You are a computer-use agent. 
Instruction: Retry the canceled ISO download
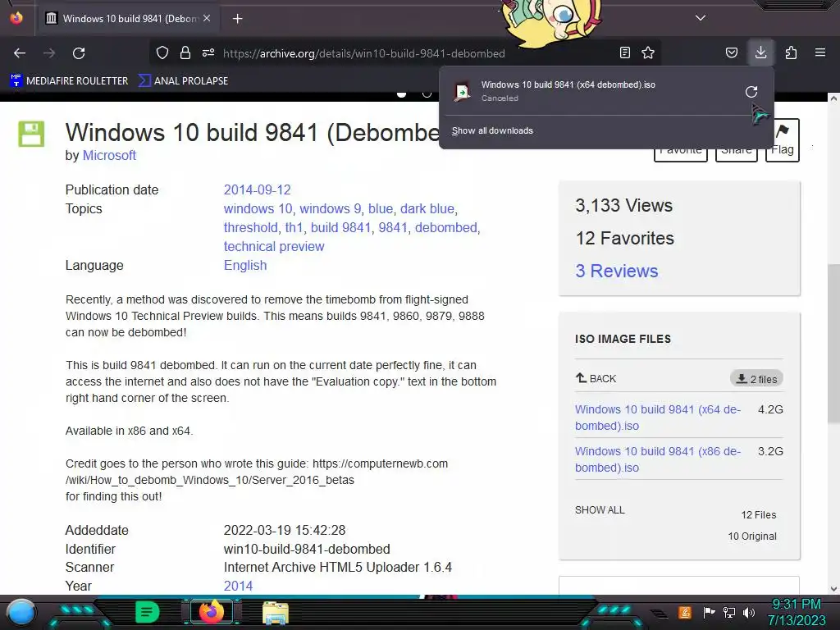(751, 92)
